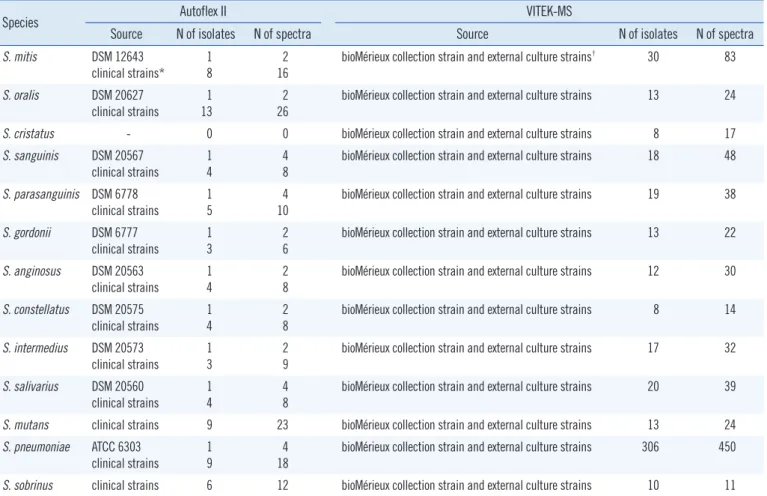
Task: Click the bioMérieux source text in S. sobrinus row
Action: click(466, 485)
